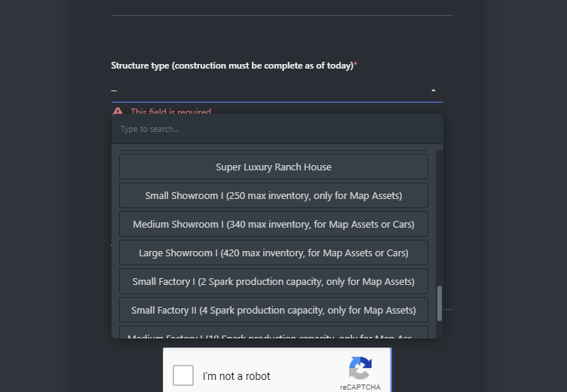Pick Medium Showroom I from list
The image size is (567, 392).
274,224
